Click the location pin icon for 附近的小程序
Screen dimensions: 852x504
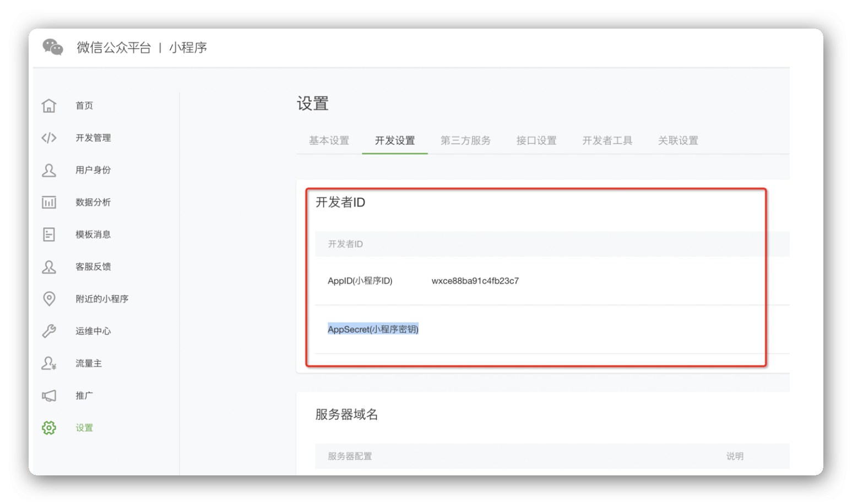49,299
